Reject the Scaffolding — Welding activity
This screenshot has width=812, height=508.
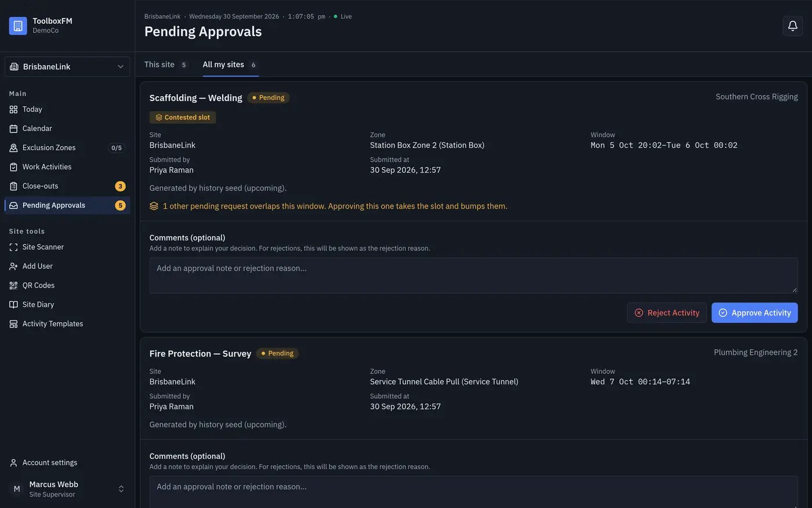pos(666,313)
